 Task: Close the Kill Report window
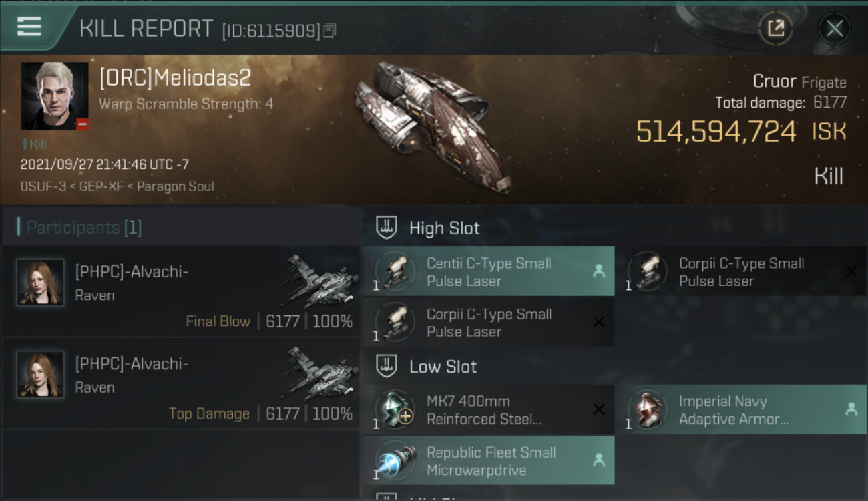pyautogui.click(x=835, y=28)
